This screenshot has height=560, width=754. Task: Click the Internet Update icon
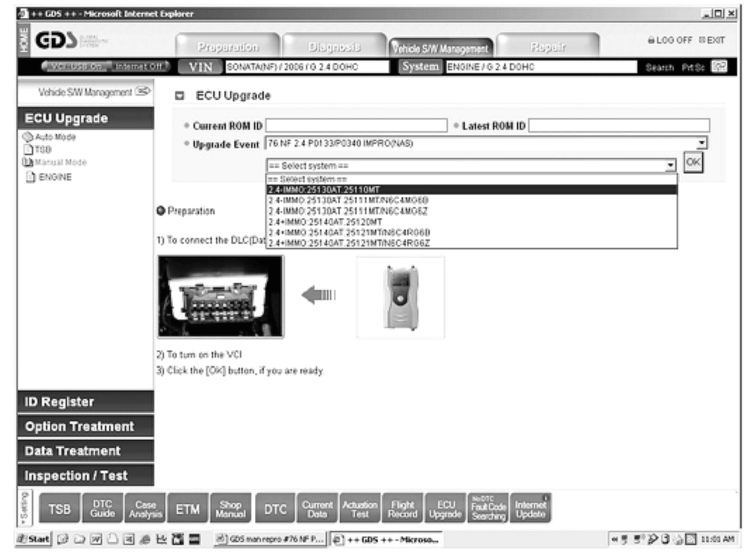point(530,508)
